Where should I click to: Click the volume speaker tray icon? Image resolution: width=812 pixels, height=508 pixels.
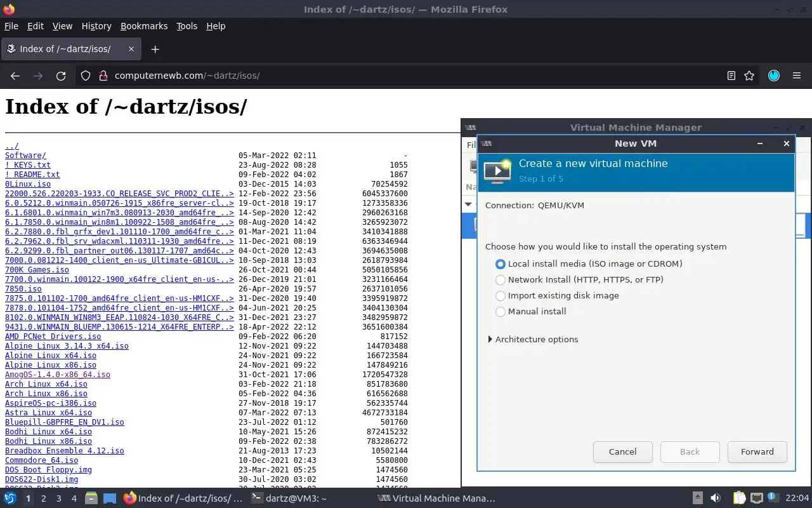pos(716,498)
